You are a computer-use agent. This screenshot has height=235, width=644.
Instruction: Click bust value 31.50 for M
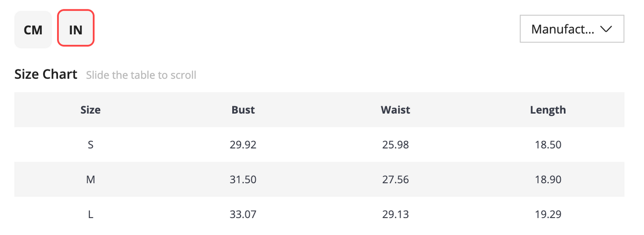coord(243,180)
